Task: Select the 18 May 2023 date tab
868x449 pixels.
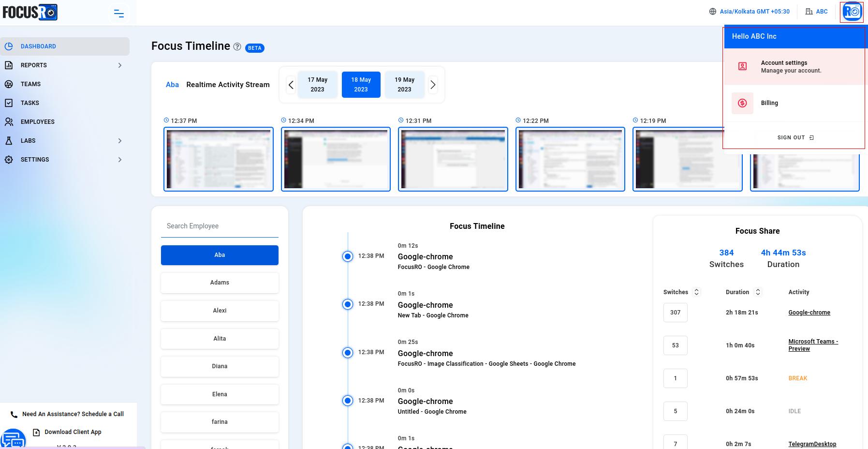Action: (x=361, y=85)
